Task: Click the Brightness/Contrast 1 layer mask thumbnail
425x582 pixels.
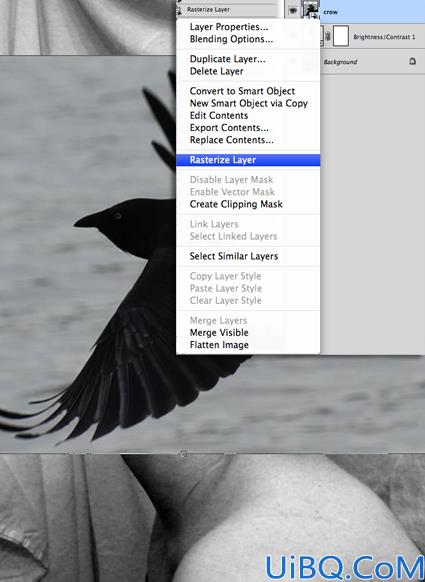Action: pos(341,36)
